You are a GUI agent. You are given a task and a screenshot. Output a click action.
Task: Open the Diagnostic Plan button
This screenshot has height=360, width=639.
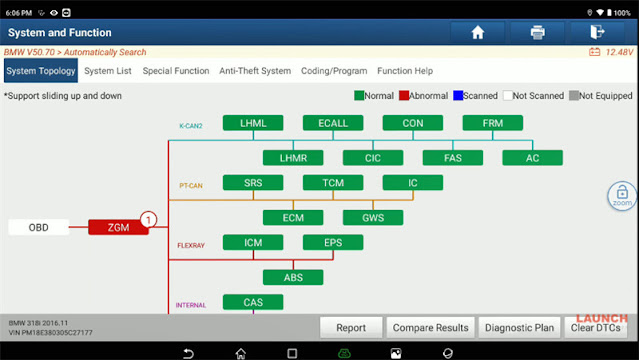(519, 328)
